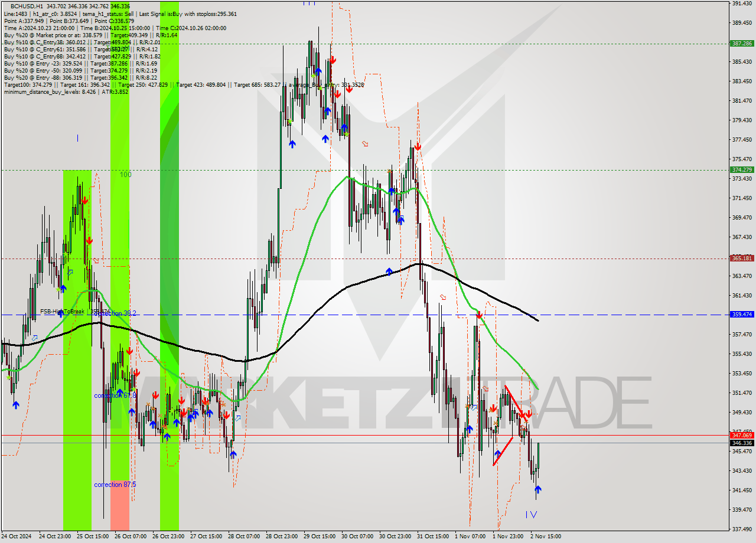
Task: Click the 'correction 87.5' chart label
Action: tap(115, 485)
